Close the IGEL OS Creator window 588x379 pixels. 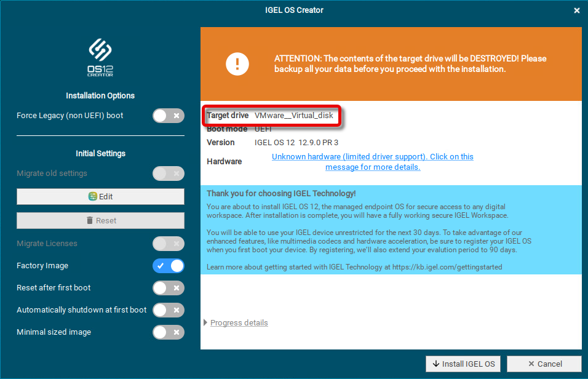coord(577,10)
